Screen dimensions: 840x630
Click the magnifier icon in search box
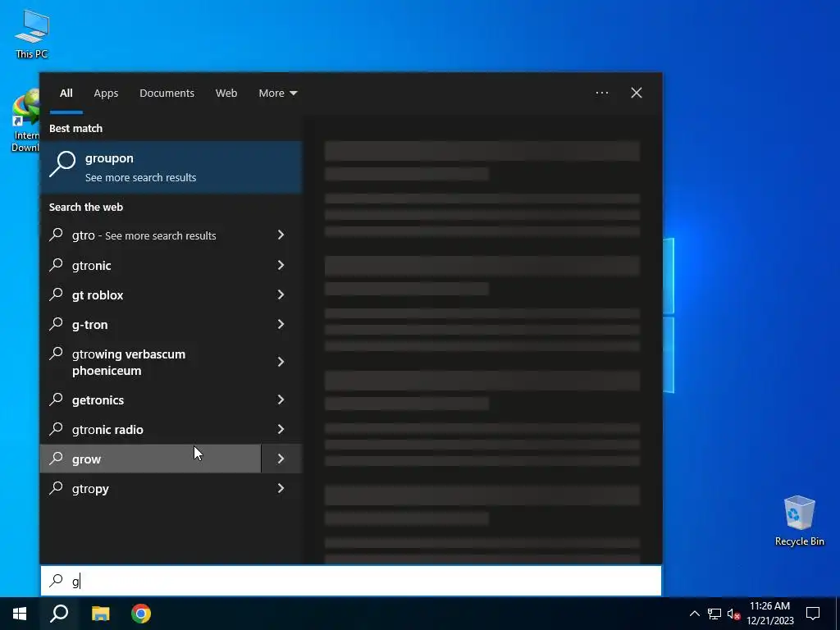(57, 580)
